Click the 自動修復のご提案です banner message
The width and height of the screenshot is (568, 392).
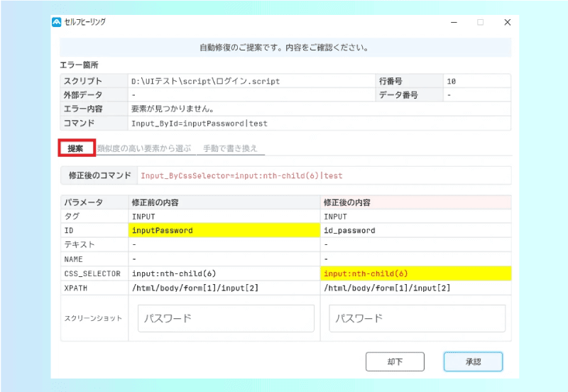click(285, 48)
